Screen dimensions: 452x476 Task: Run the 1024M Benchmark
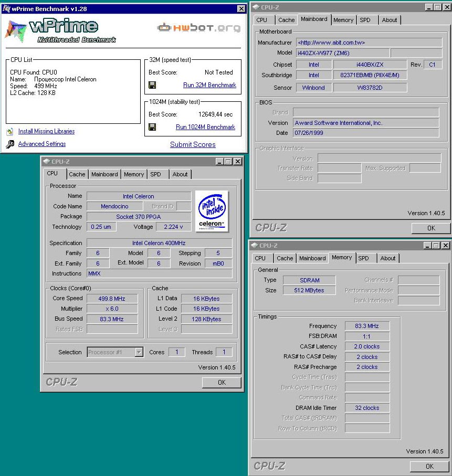coord(205,127)
